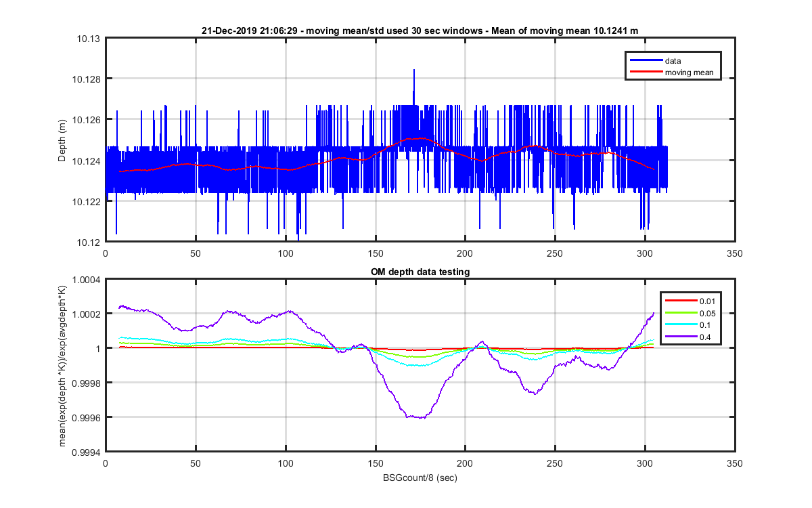
Task: Click the '0.9996' y-axis tick label
Action: coord(87,417)
